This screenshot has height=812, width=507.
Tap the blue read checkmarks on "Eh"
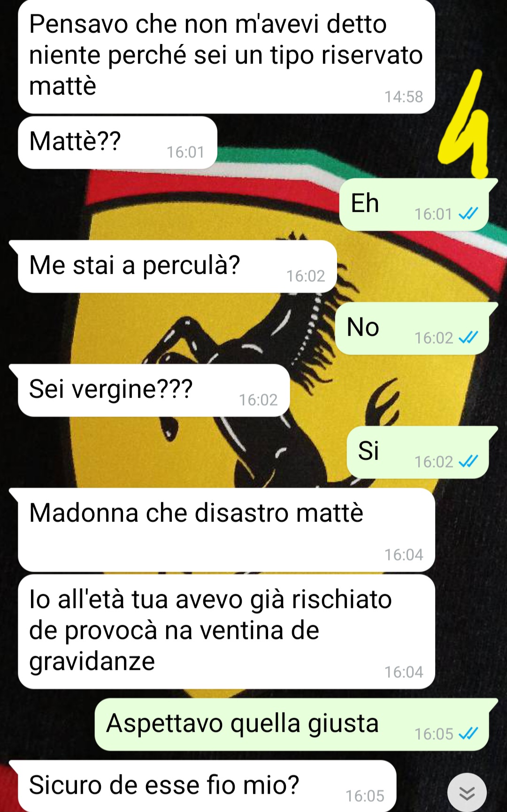(x=468, y=214)
